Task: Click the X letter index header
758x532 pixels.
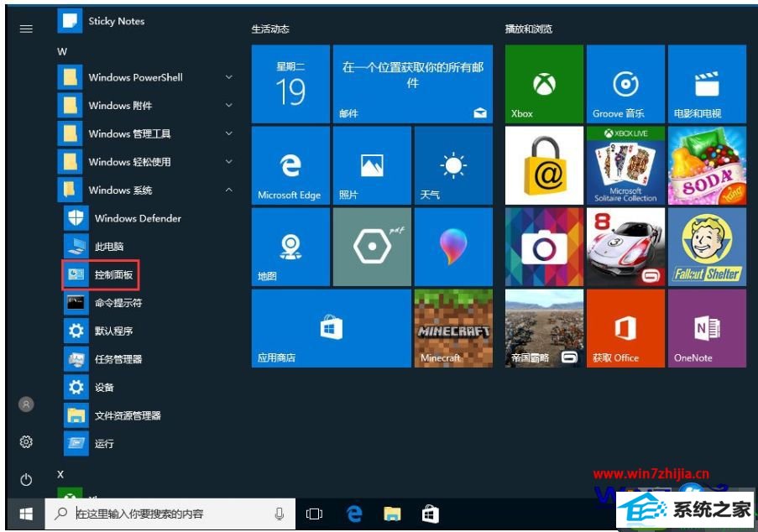Action: [x=60, y=474]
